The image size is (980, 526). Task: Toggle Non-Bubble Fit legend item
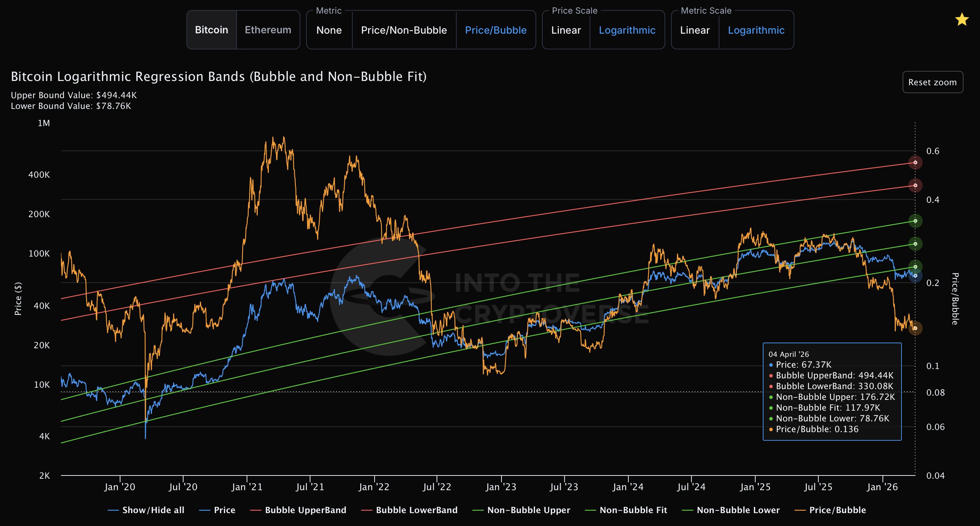coord(633,510)
